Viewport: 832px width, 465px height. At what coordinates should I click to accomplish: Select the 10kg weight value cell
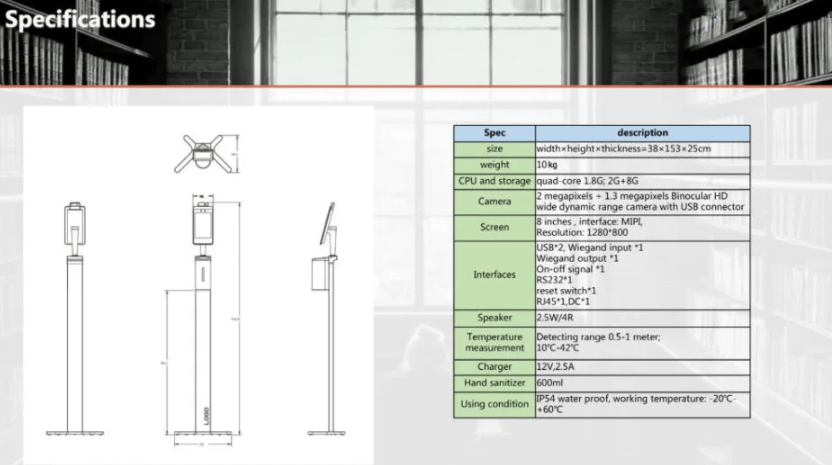[x=642, y=164]
